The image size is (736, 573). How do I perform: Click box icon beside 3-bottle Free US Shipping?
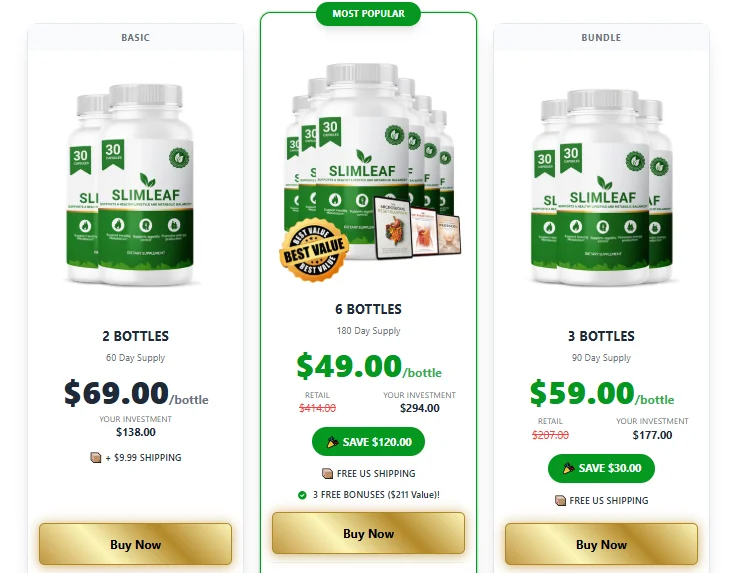pos(560,501)
